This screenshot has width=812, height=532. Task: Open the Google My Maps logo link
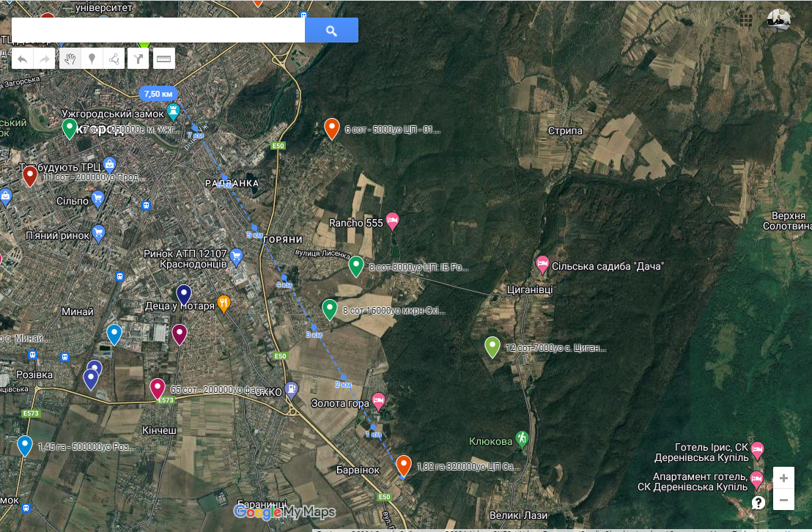pos(284,511)
